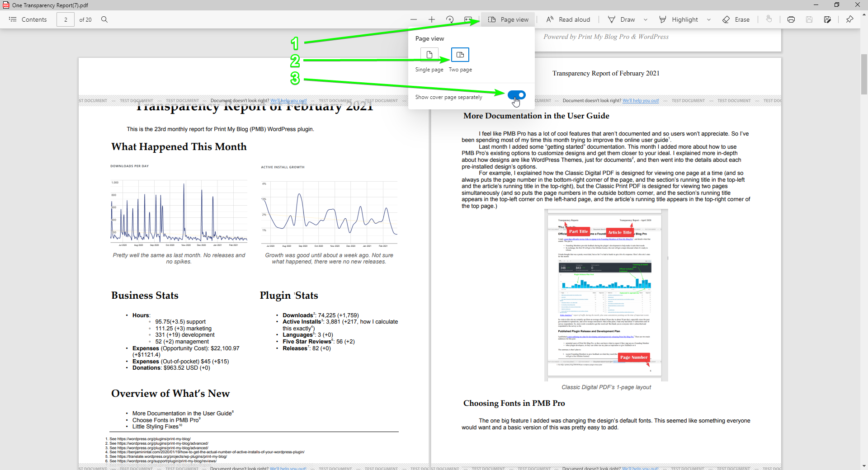Rotate the PDF page
Image resolution: width=868 pixels, height=470 pixels.
[450, 19]
